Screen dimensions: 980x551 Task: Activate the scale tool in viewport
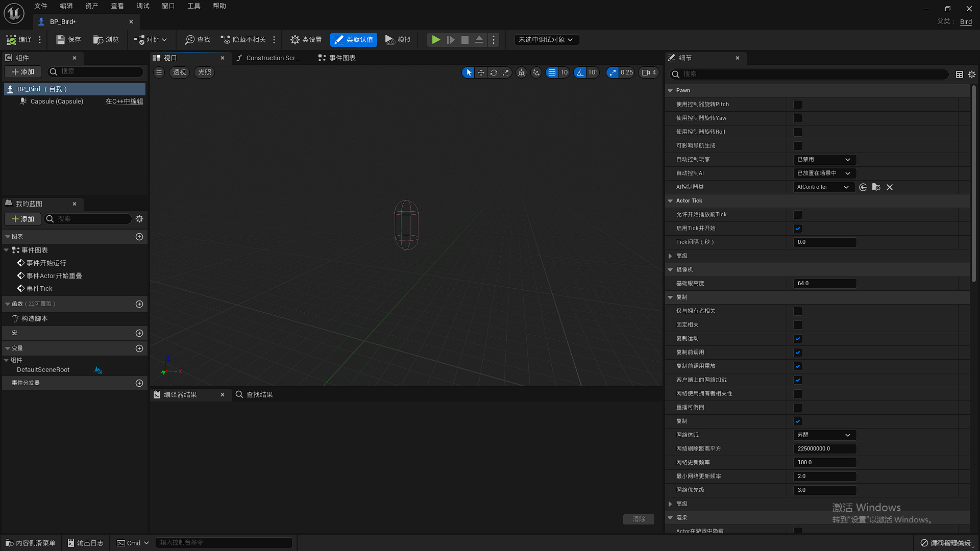pos(505,72)
